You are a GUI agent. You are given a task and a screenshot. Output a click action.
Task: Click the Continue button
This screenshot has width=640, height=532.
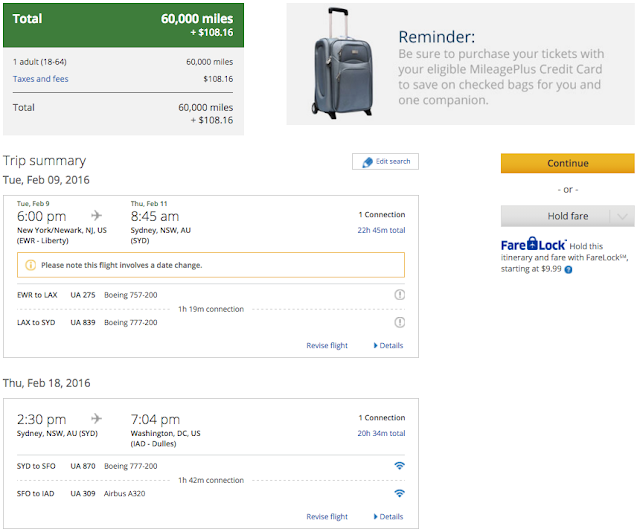click(567, 163)
